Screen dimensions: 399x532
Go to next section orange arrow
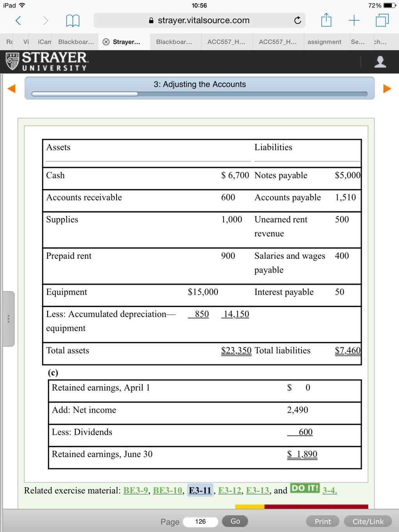point(387,88)
